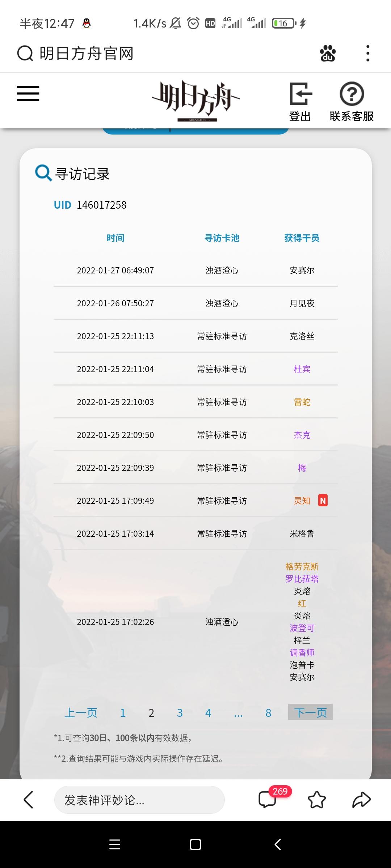
Task: Tap operator name 梓兰
Action: pyautogui.click(x=302, y=641)
